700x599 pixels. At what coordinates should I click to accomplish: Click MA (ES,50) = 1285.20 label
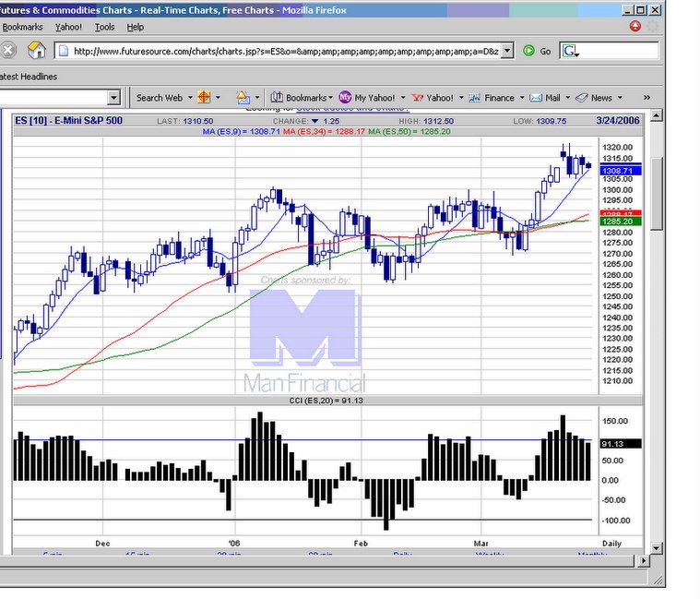tap(409, 132)
